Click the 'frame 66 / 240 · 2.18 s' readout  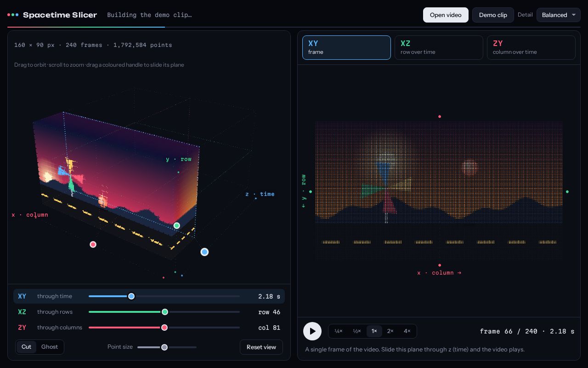pyautogui.click(x=527, y=331)
